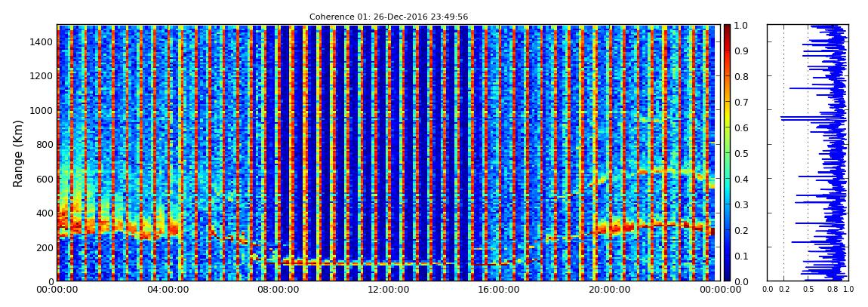The width and height of the screenshot is (868, 307).
Task: Click the 800 range tick label
Action: tap(43, 144)
